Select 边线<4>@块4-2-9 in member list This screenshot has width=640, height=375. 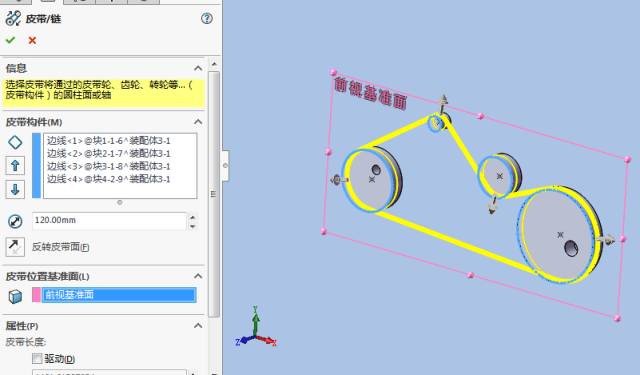point(109,179)
